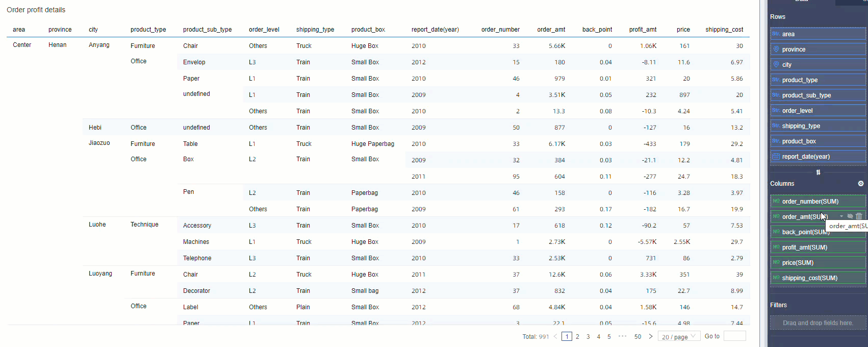This screenshot has width=868, height=347.
Task: Click the order_number(SUM) number type icon
Action: click(776, 201)
